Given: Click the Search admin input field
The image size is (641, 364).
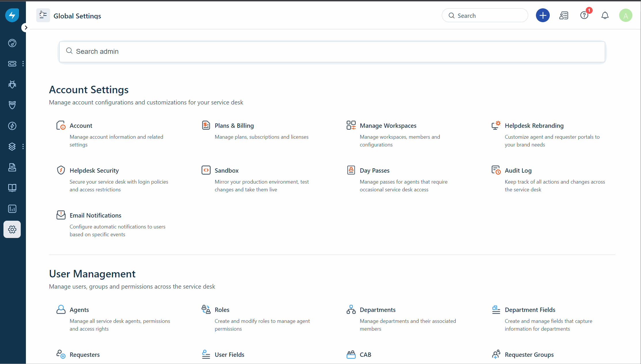Looking at the screenshot, I should pos(332,52).
